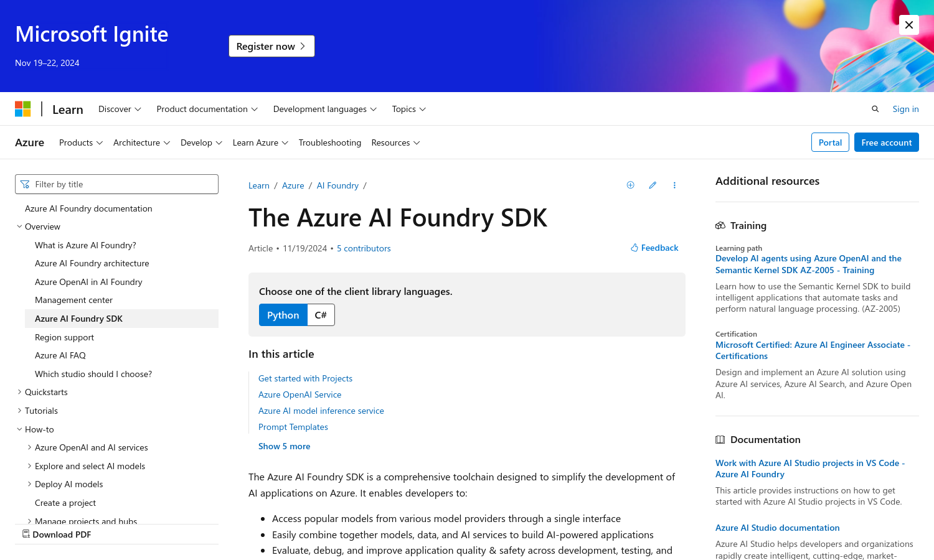934x560 pixels.
Task: Select the Python language option
Action: coord(283,315)
